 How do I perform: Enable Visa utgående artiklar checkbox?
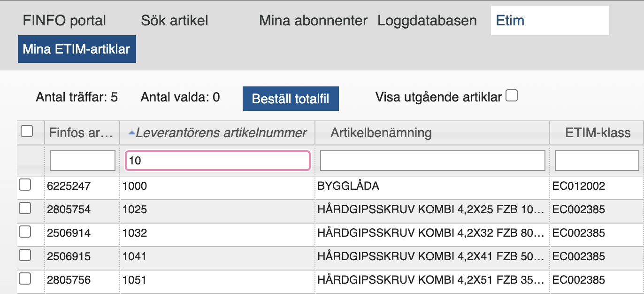click(512, 96)
